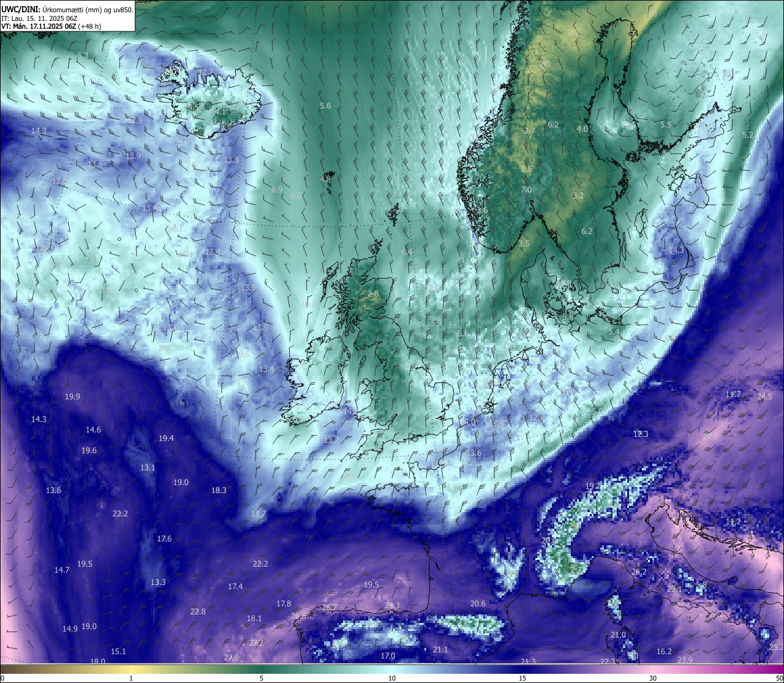Click the 5.3 value in the top-left corner
Screen dimensions: 784x683
tap(83, 55)
